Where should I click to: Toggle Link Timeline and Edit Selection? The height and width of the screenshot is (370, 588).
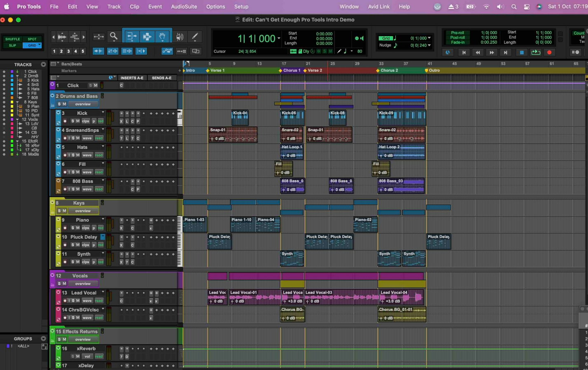(113, 51)
